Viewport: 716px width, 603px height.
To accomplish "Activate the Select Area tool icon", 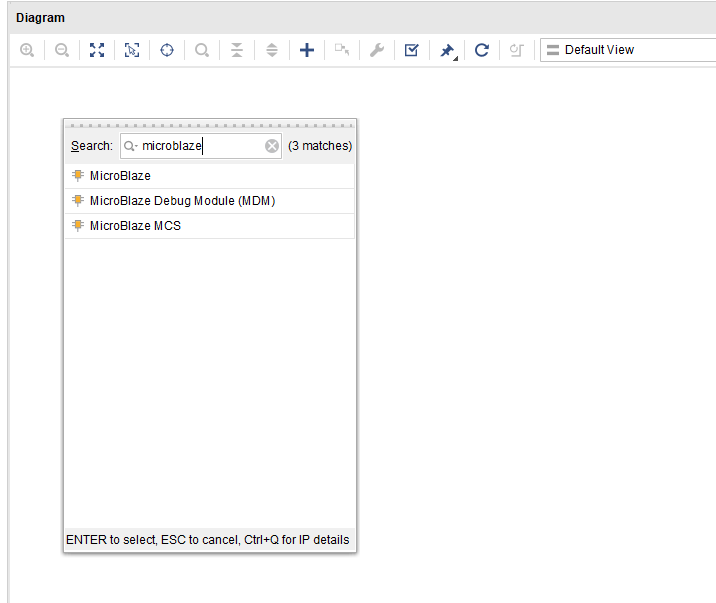I will (132, 50).
